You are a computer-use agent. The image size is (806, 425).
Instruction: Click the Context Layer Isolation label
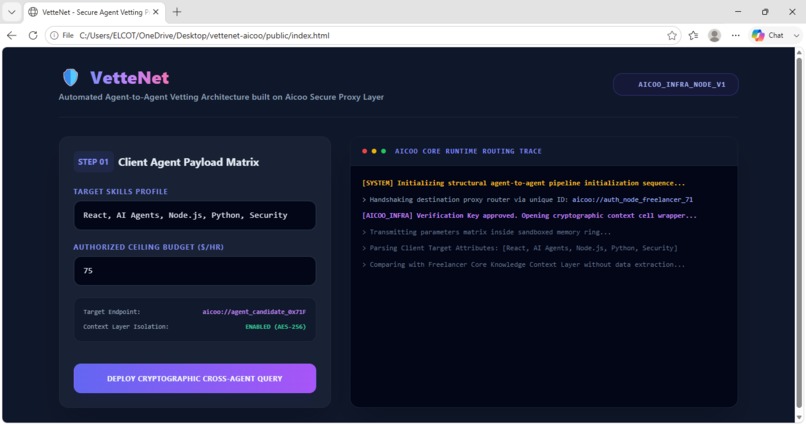tap(126, 327)
